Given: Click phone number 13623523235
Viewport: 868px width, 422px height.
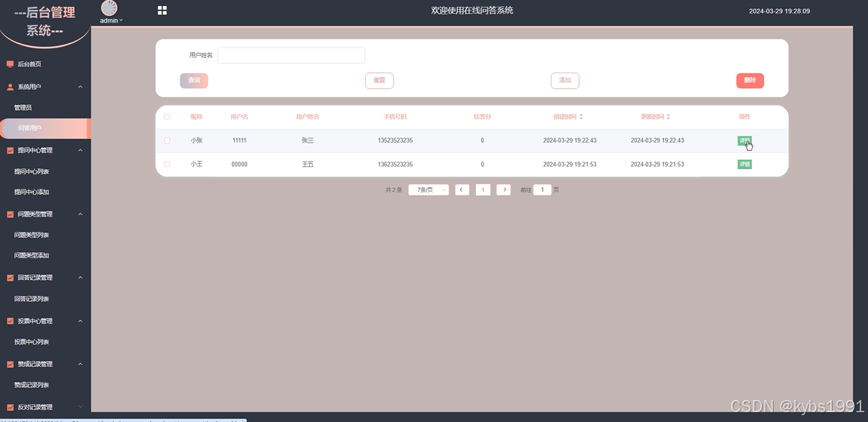Looking at the screenshot, I should 395,165.
